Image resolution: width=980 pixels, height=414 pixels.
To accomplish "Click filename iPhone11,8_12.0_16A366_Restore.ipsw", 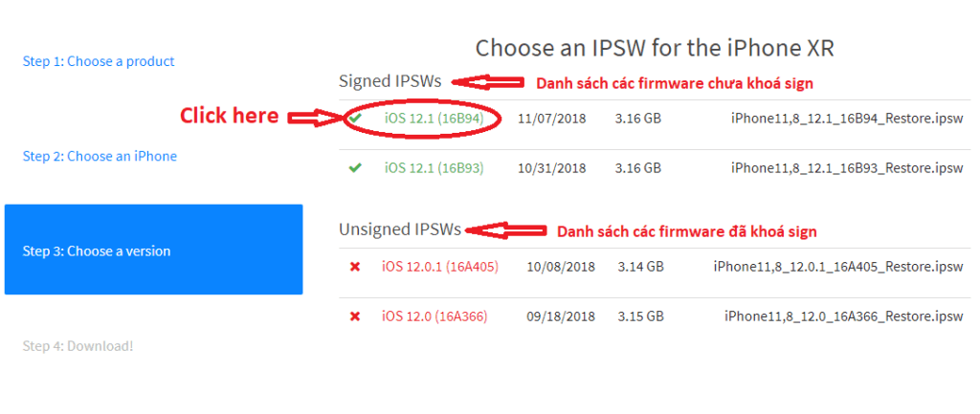I will click(843, 316).
